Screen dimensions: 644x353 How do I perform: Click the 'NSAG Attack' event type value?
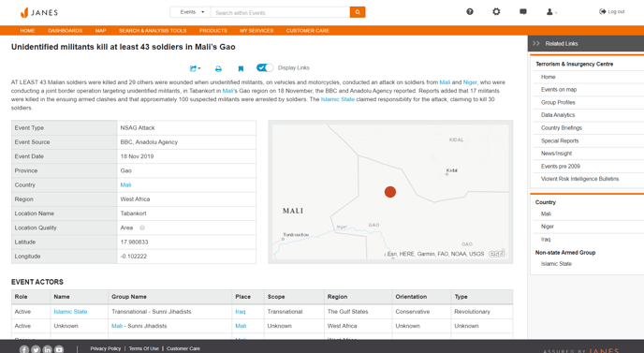click(x=138, y=127)
